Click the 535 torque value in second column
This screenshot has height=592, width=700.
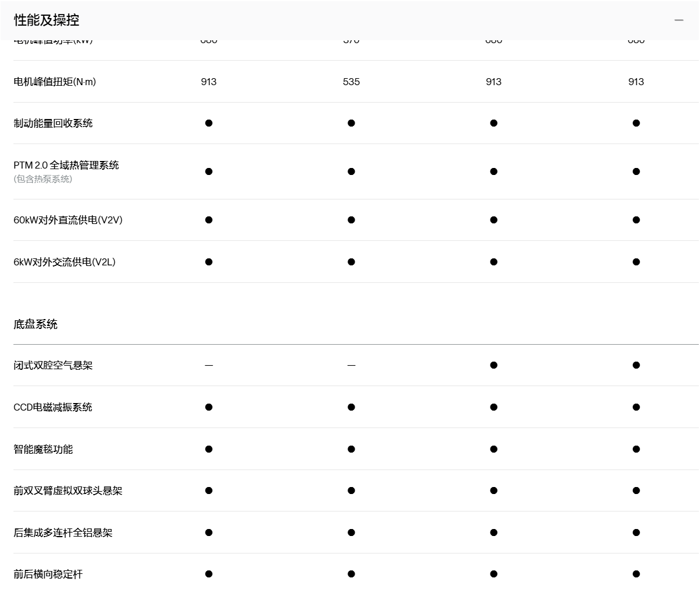(351, 82)
